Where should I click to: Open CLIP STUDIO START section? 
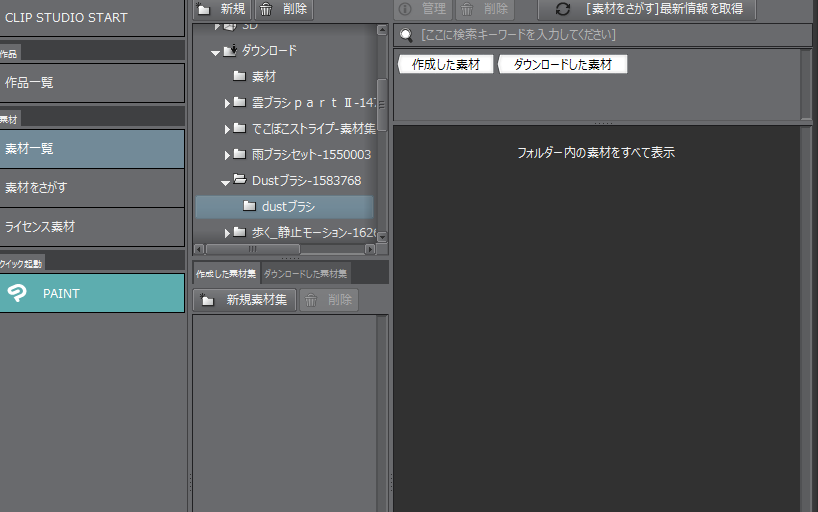(x=92, y=18)
